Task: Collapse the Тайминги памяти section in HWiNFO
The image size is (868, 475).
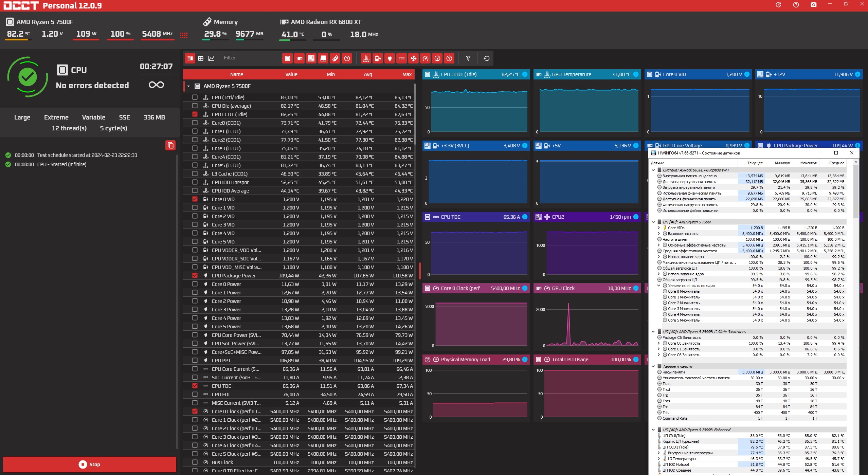Action: (653, 366)
